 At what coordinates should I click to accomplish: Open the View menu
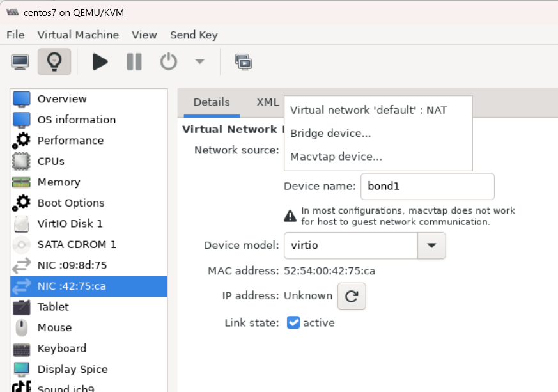pyautogui.click(x=144, y=35)
